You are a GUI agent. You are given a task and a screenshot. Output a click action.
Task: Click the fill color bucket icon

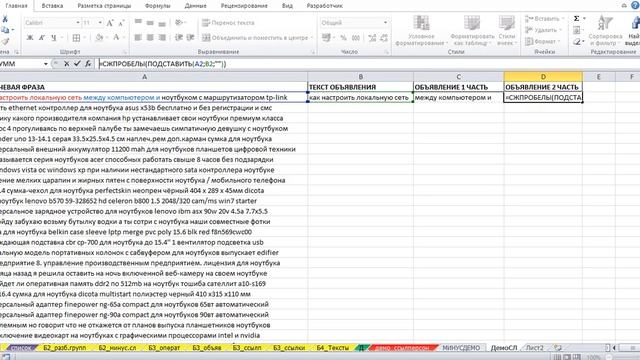pyautogui.click(x=99, y=38)
